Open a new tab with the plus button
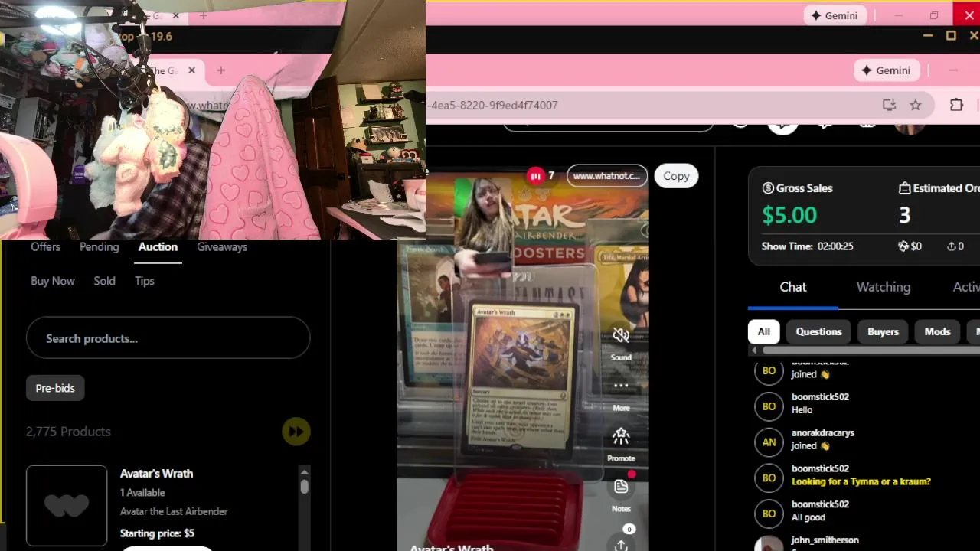The width and height of the screenshot is (980, 551). tap(220, 70)
